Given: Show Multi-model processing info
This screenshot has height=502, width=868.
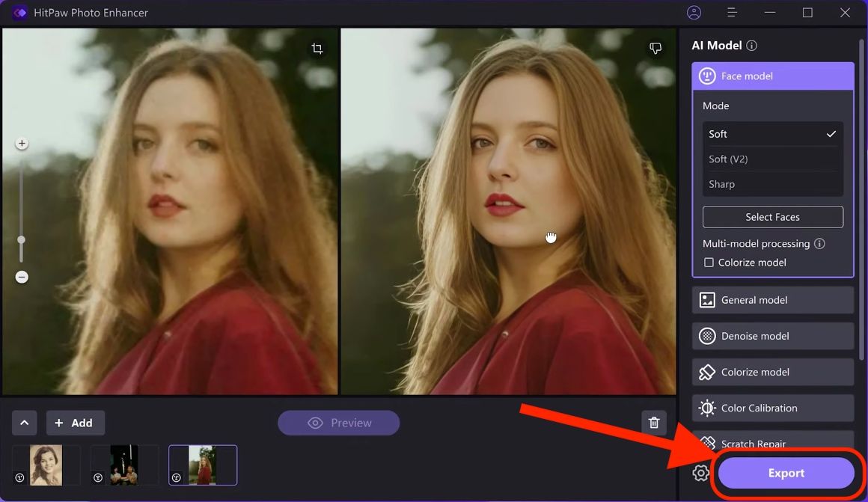Looking at the screenshot, I should (x=819, y=244).
